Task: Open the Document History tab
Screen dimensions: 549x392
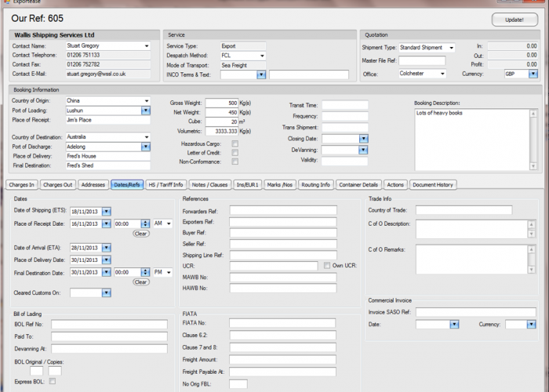Action: [433, 185]
